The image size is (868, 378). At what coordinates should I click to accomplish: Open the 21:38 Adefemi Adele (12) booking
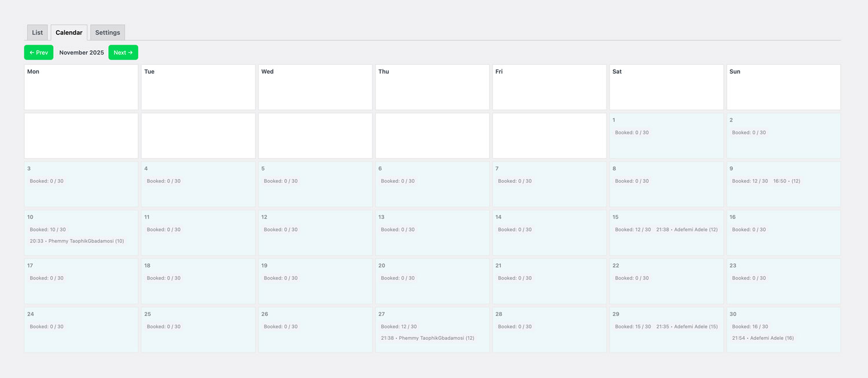[x=686, y=230]
